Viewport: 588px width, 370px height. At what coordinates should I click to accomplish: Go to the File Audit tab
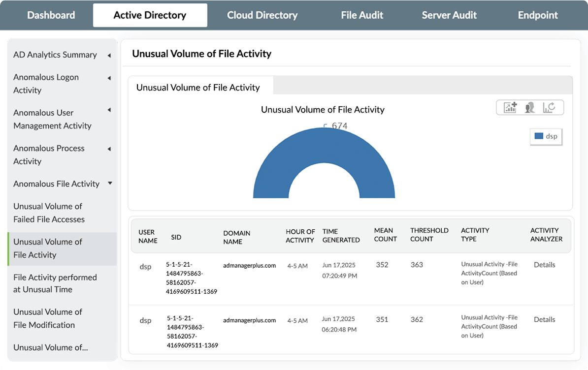[x=362, y=15]
